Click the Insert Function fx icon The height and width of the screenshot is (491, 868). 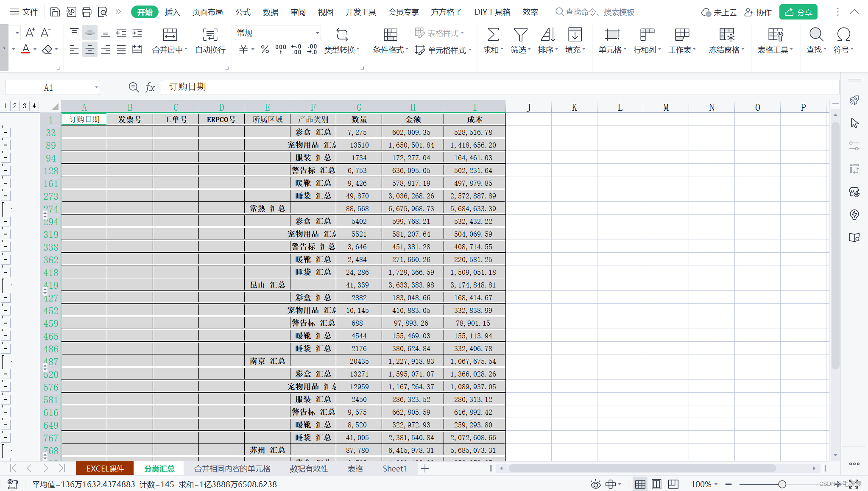coord(150,87)
